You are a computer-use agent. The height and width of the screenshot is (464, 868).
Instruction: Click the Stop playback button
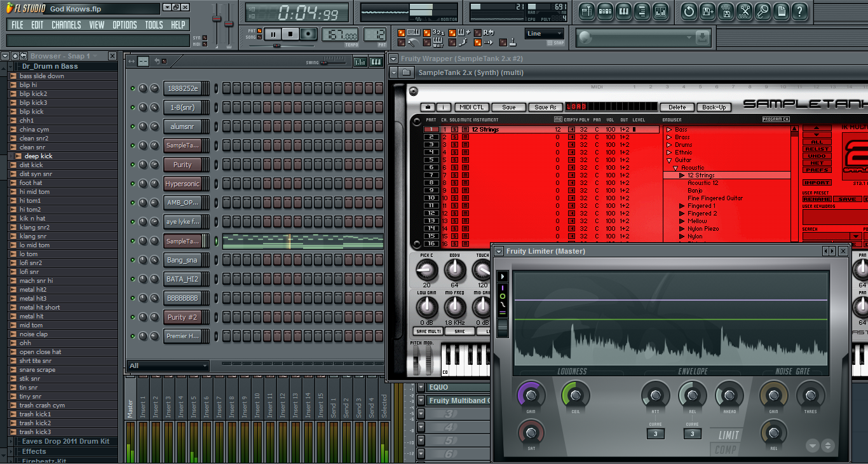[x=290, y=34]
